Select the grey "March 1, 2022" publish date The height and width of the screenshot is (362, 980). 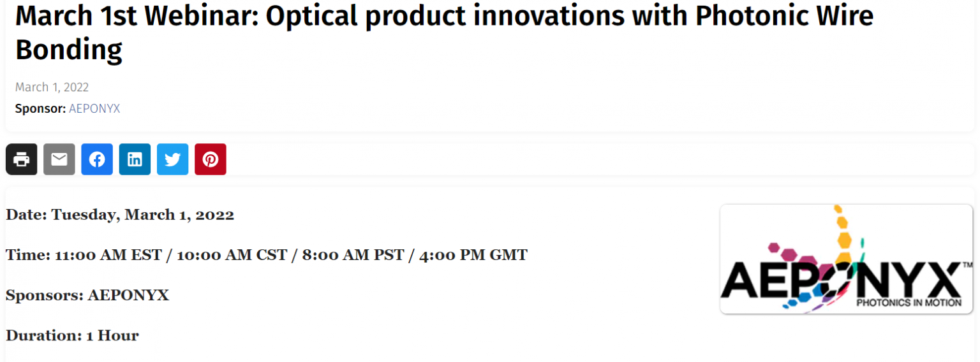pyautogui.click(x=52, y=87)
